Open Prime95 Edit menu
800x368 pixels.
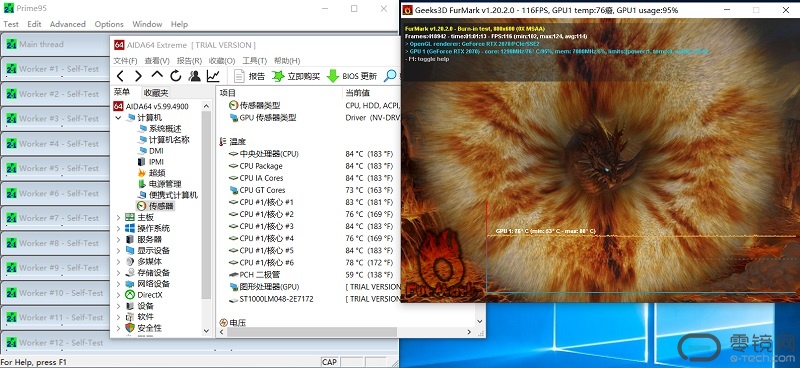[x=34, y=24]
